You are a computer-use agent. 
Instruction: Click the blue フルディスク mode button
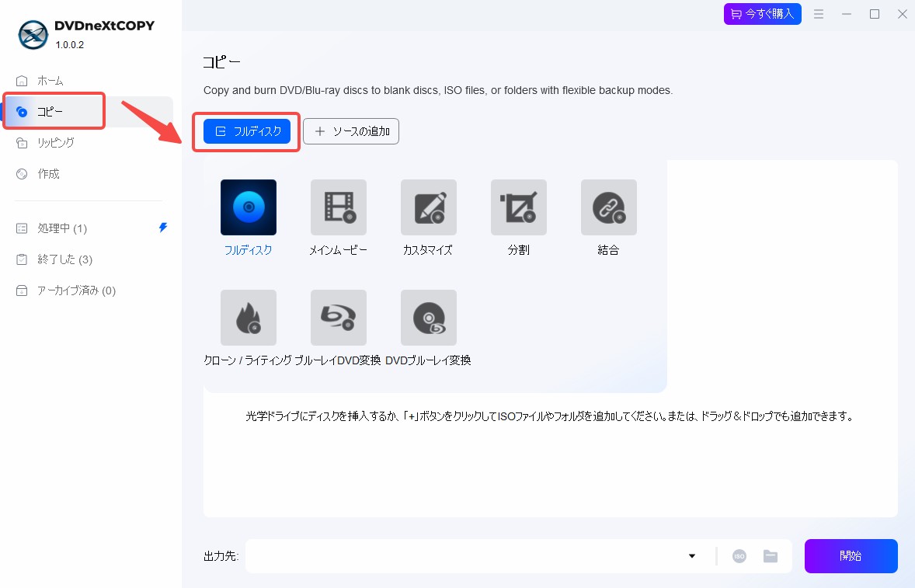point(247,131)
